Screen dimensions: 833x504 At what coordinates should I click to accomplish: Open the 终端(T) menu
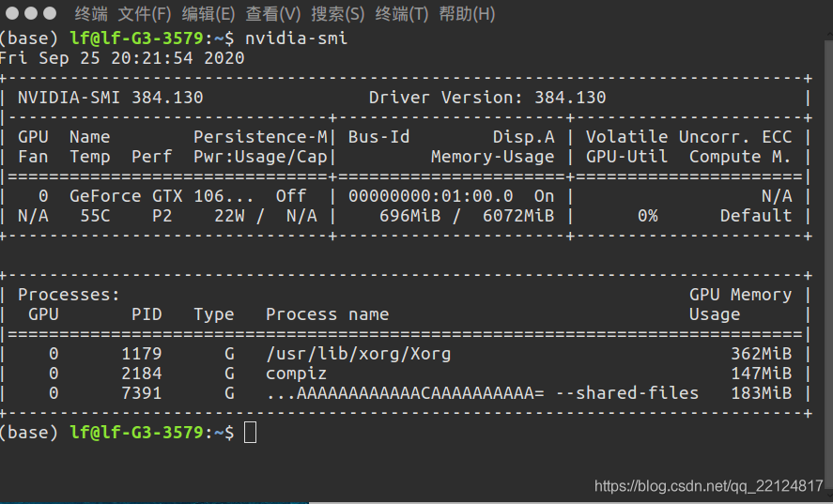click(x=402, y=14)
